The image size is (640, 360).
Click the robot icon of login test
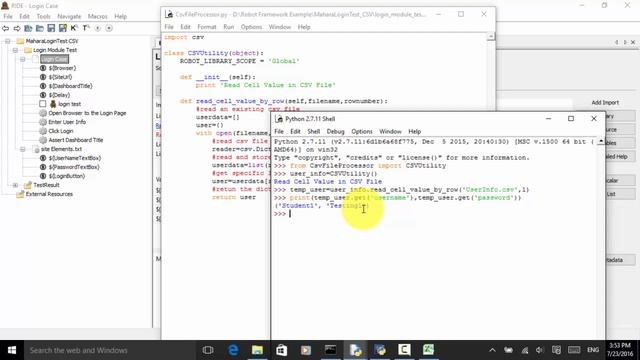click(53, 104)
